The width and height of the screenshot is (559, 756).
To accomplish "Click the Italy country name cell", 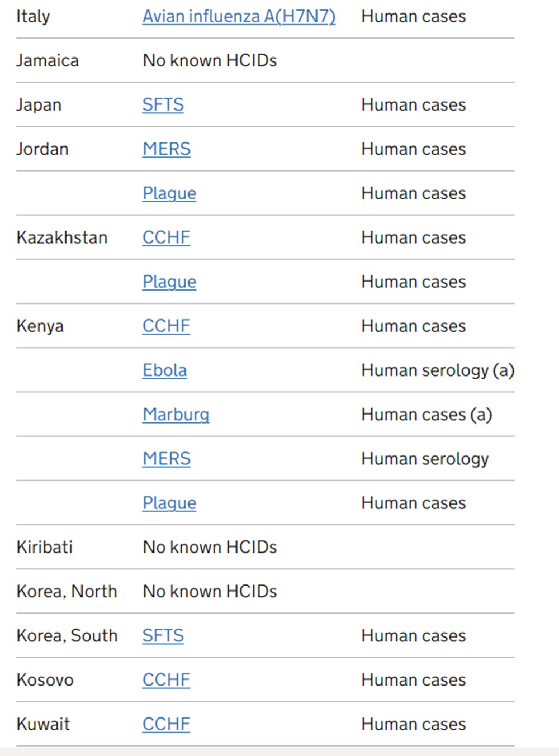I will 33,17.
